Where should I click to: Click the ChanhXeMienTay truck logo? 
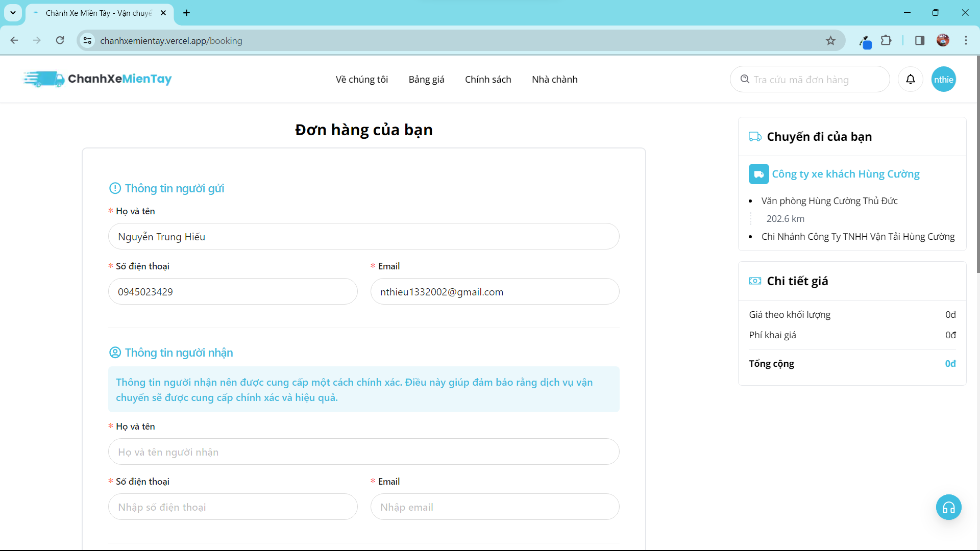43,79
